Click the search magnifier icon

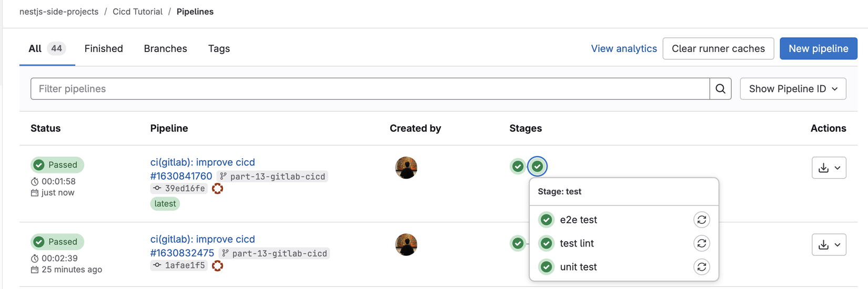pos(720,89)
